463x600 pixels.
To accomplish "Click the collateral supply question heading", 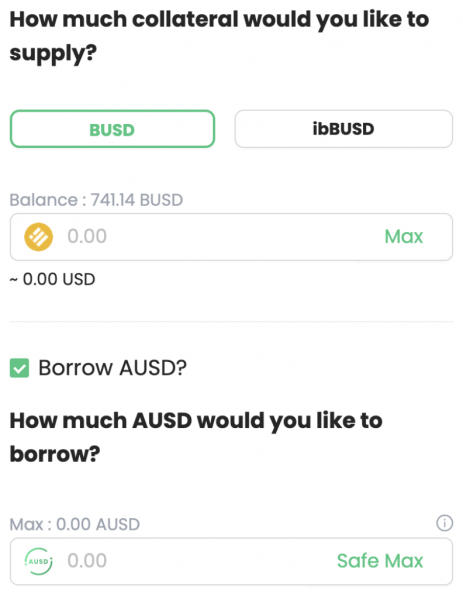I will (219, 36).
